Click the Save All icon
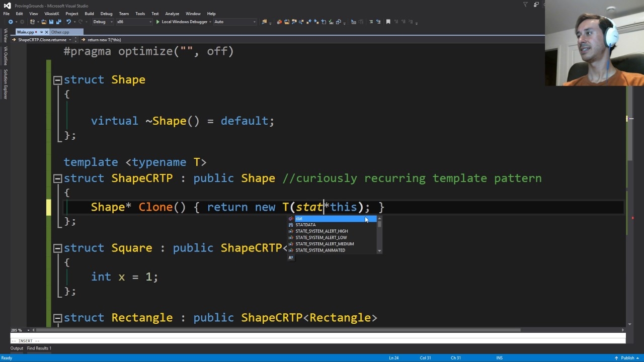This screenshot has height=362, width=644. tap(60, 22)
